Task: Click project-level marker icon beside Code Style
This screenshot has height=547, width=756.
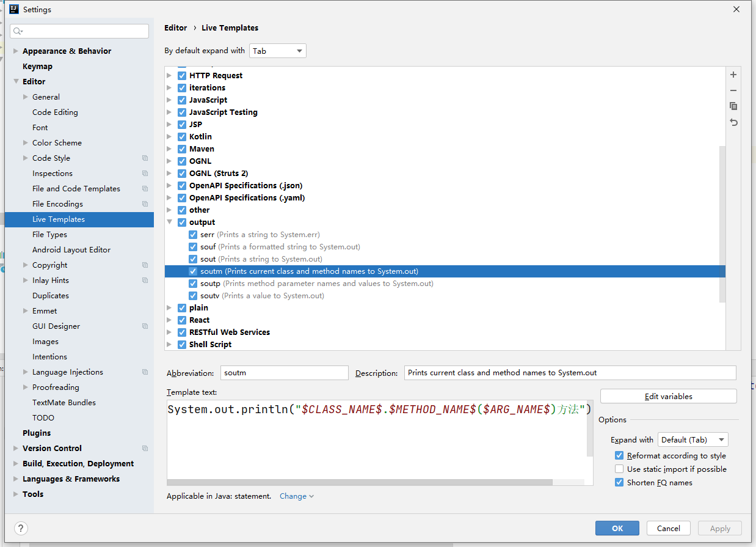Action: coord(145,158)
